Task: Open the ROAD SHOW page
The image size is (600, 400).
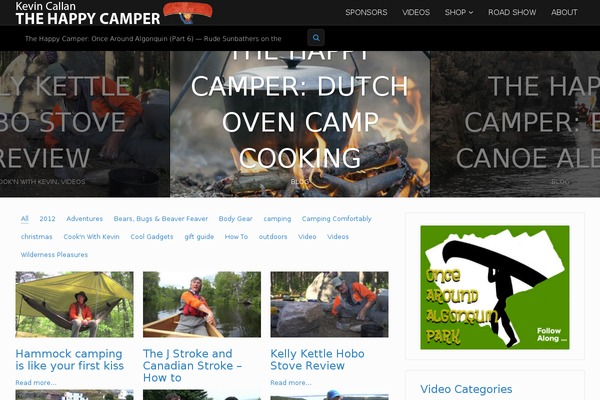Action: [x=512, y=12]
